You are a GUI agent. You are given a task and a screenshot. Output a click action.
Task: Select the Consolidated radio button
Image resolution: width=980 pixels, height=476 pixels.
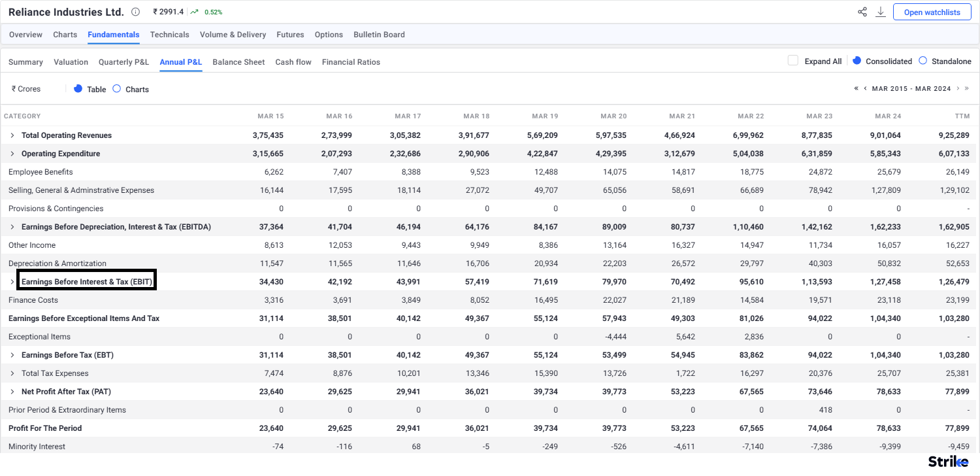pos(857,60)
